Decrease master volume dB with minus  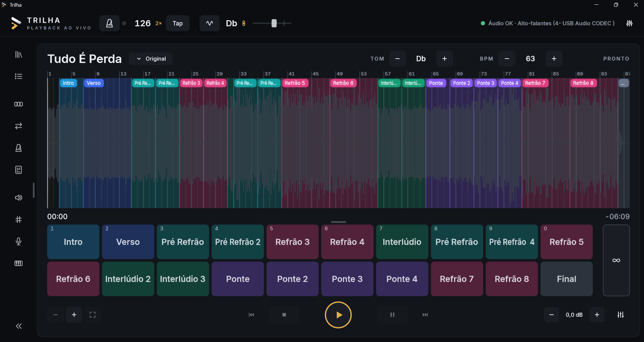(x=551, y=315)
